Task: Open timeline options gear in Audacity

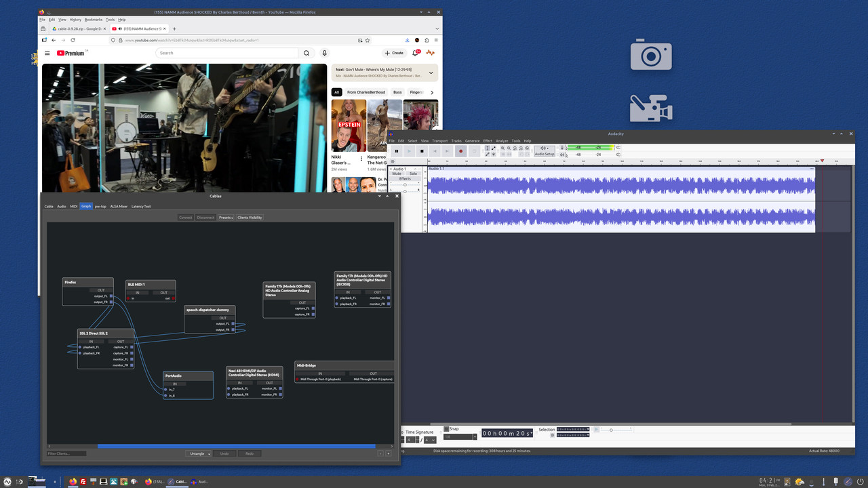Action: (393, 161)
